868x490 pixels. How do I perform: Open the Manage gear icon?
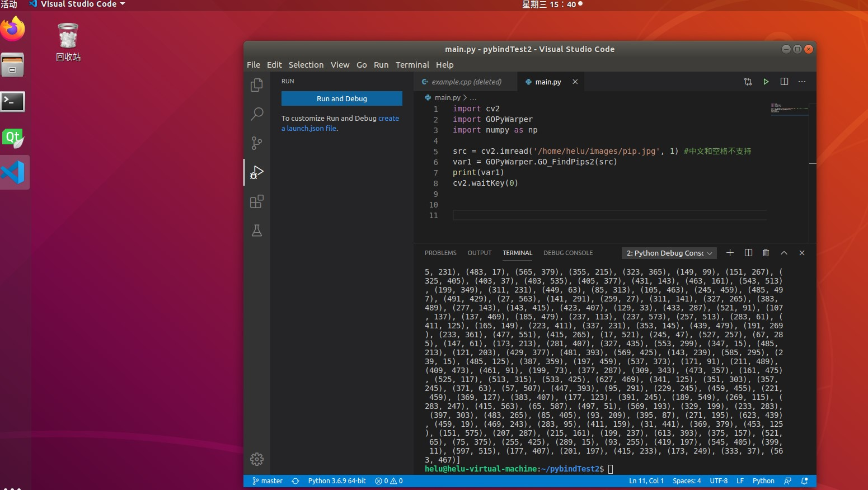(257, 459)
